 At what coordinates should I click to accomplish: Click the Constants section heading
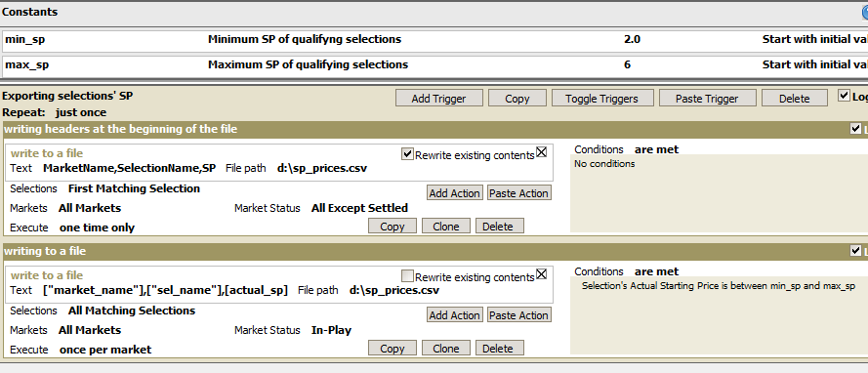[30, 12]
